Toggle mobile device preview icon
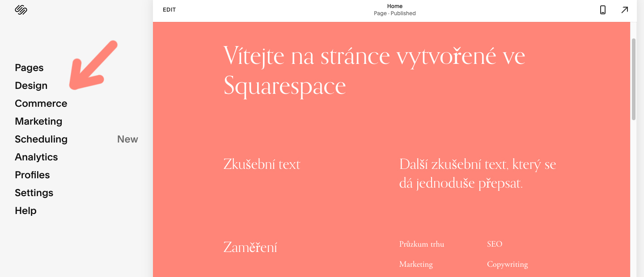644x277 pixels. pos(603,10)
